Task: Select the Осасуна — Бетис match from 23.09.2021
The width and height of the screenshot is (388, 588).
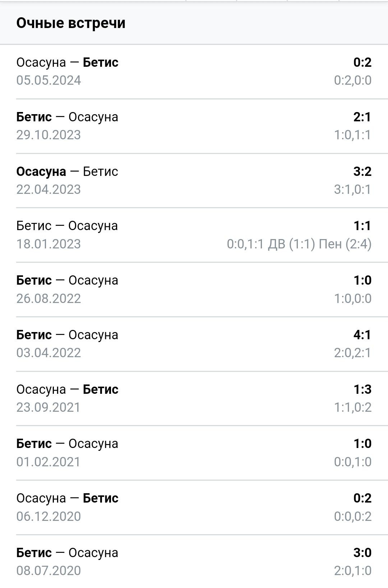Action: click(194, 398)
